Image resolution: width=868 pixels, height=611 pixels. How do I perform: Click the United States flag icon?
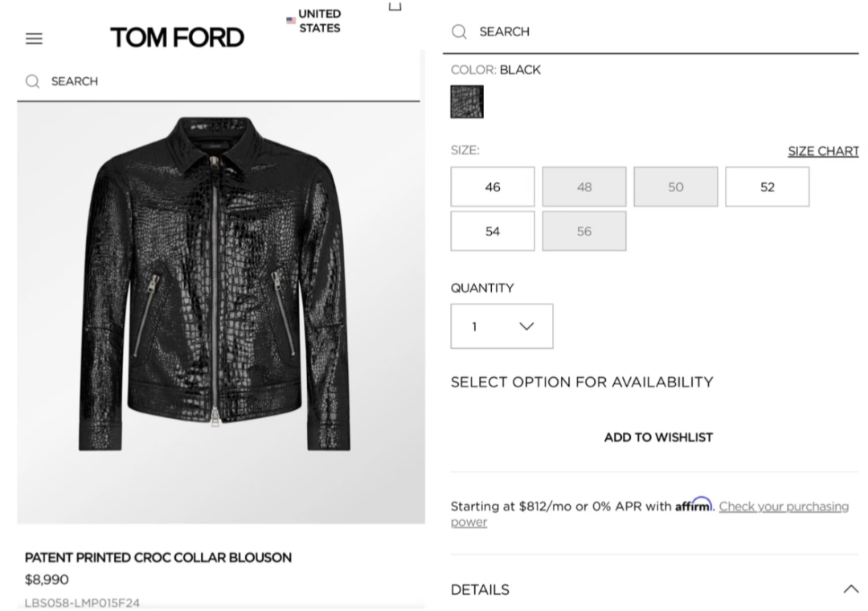[x=291, y=20]
